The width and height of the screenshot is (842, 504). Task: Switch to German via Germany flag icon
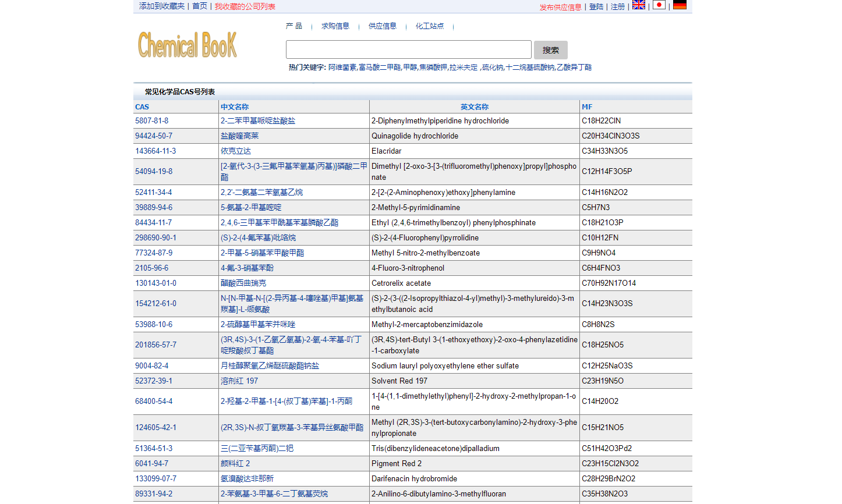click(x=680, y=5)
